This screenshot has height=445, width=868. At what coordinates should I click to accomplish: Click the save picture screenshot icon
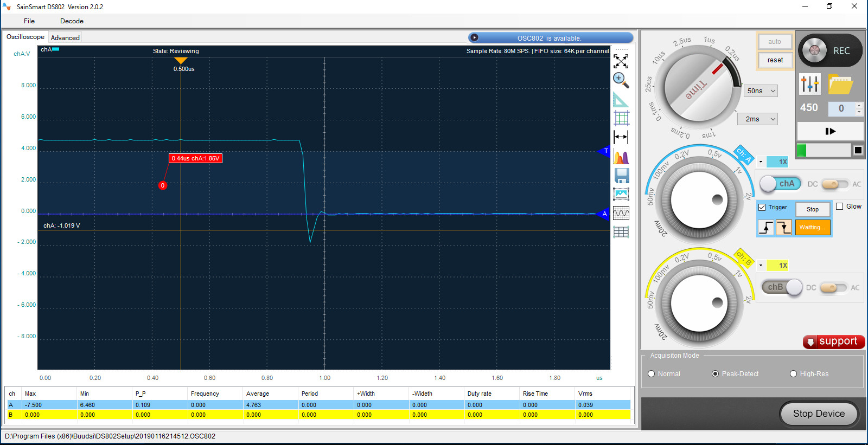[x=621, y=194]
